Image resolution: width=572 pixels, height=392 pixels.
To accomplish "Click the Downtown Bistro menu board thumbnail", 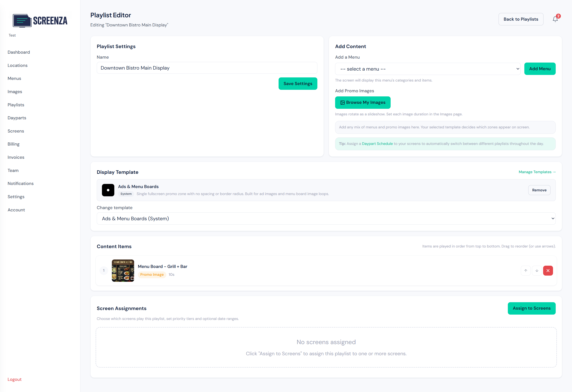I will (x=123, y=270).
